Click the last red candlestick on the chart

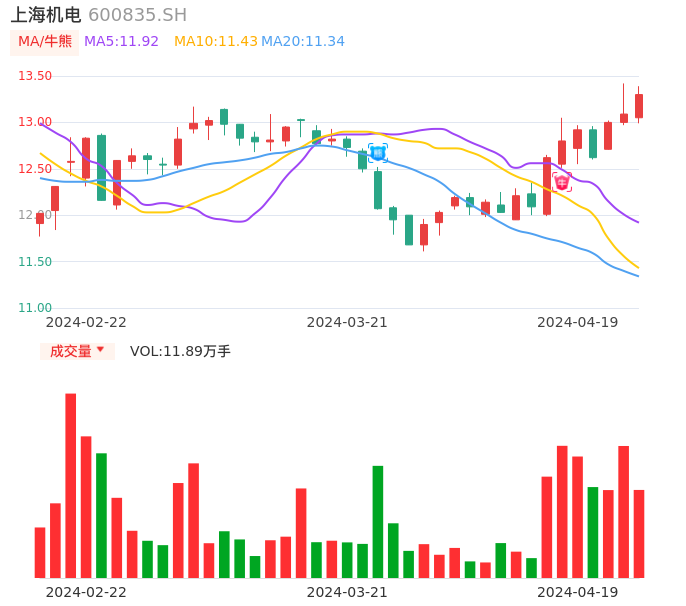coord(639,106)
